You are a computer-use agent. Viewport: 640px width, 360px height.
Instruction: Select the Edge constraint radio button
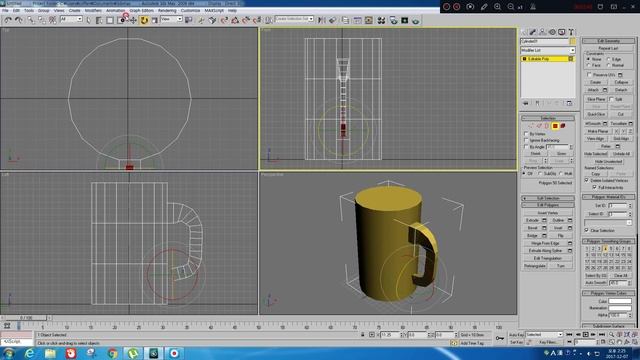coord(609,59)
